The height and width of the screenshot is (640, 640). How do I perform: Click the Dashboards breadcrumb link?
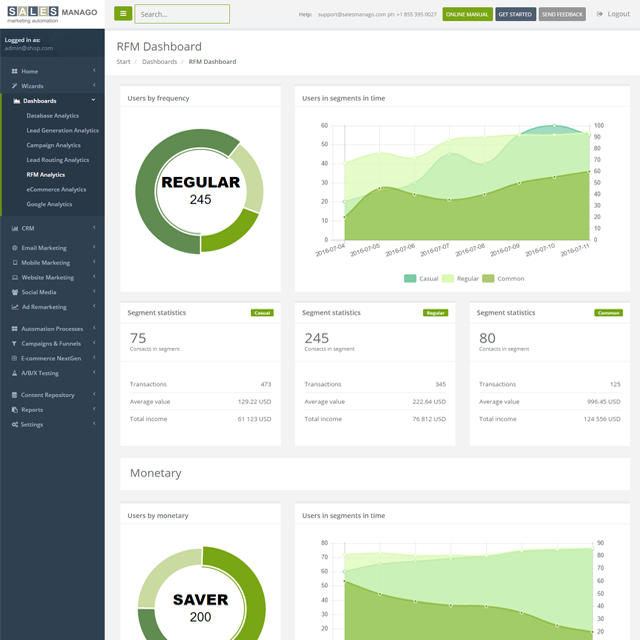coord(160,62)
